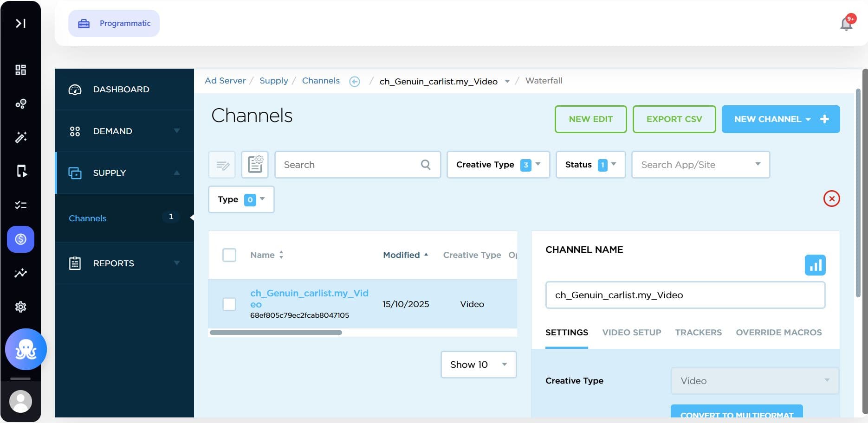Sort the table by Modified column
Screen dimensions: 868x423
tap(405, 255)
